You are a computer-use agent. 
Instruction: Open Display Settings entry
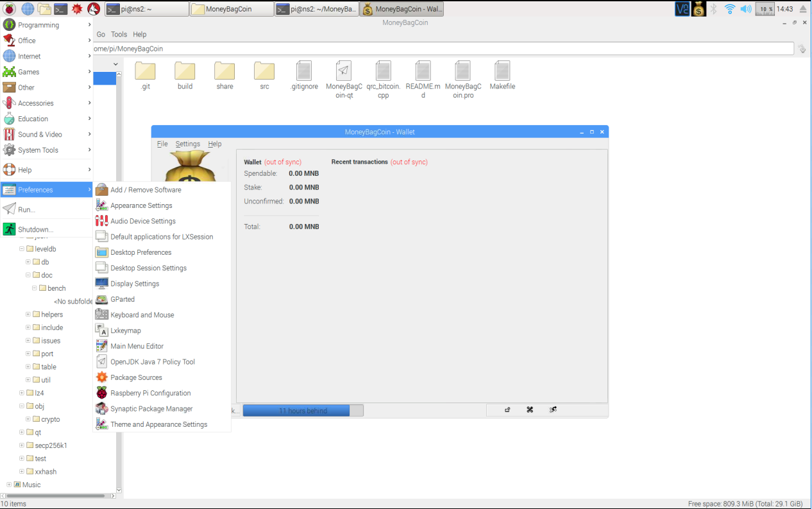pyautogui.click(x=162, y=284)
